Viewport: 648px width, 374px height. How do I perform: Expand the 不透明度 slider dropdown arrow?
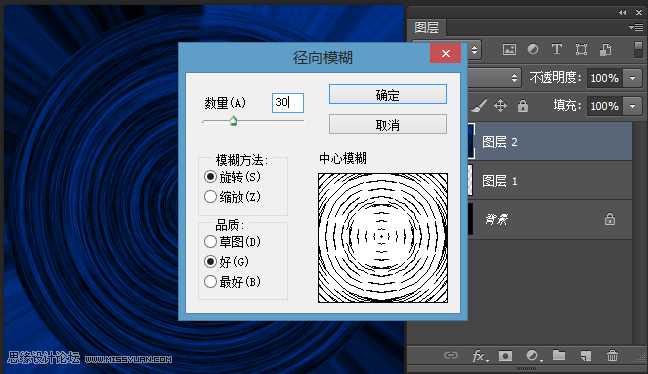tap(632, 78)
